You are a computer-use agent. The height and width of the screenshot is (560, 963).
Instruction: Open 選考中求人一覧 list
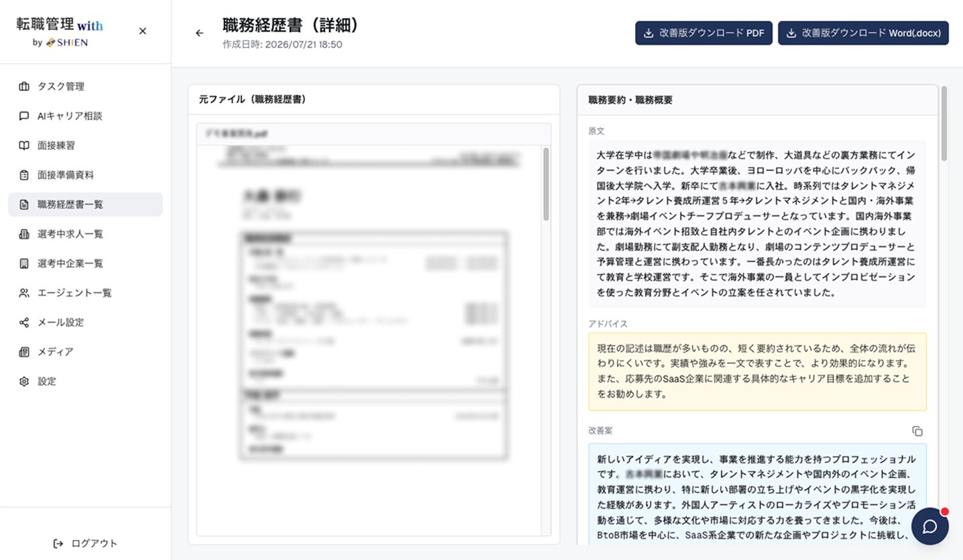(x=85, y=234)
